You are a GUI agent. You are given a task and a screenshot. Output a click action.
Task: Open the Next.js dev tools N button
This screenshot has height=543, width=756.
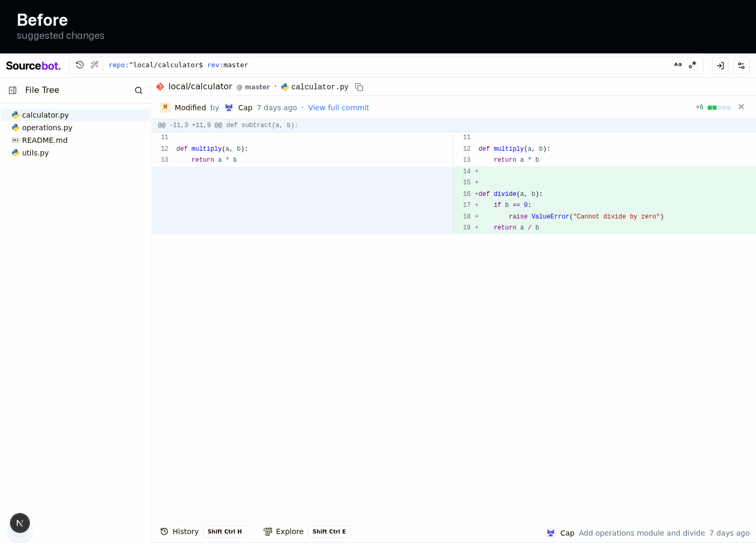point(20,523)
